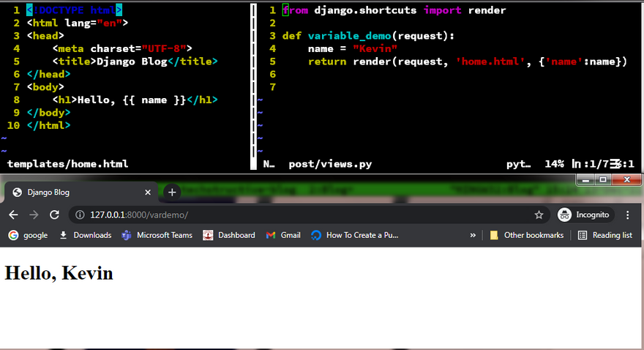Open the google bookmark
The image size is (644, 350).
28,235
